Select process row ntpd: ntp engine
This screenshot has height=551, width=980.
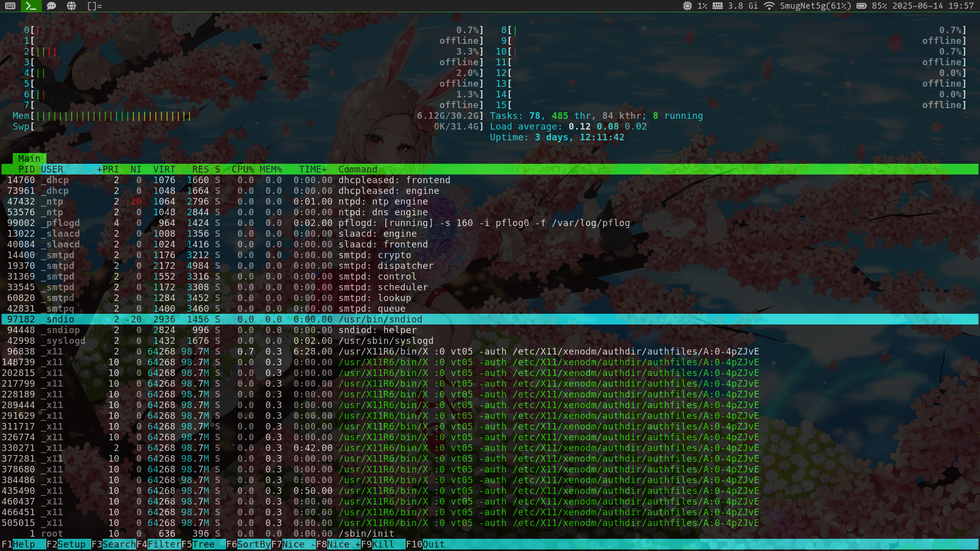click(490, 202)
